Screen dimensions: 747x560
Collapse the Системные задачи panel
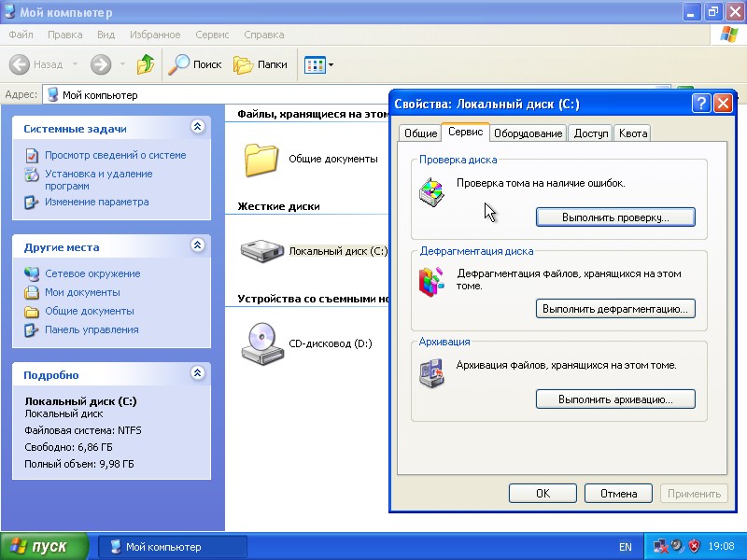[x=198, y=127]
